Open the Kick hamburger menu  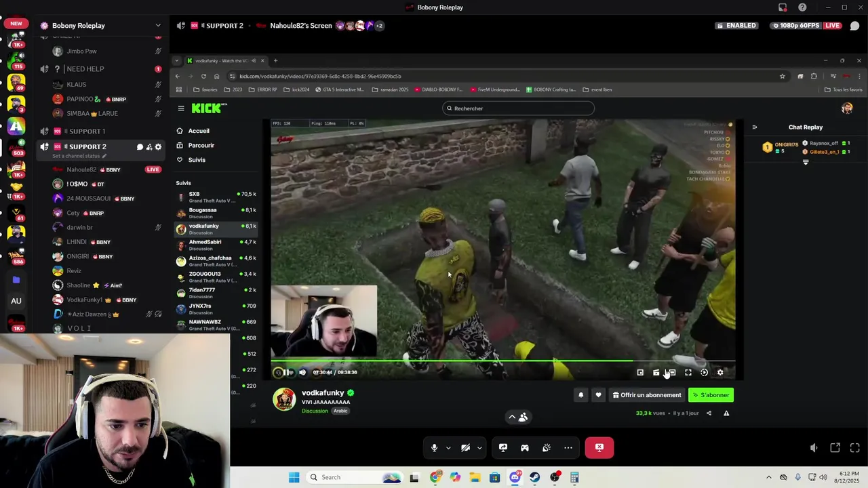pos(181,108)
